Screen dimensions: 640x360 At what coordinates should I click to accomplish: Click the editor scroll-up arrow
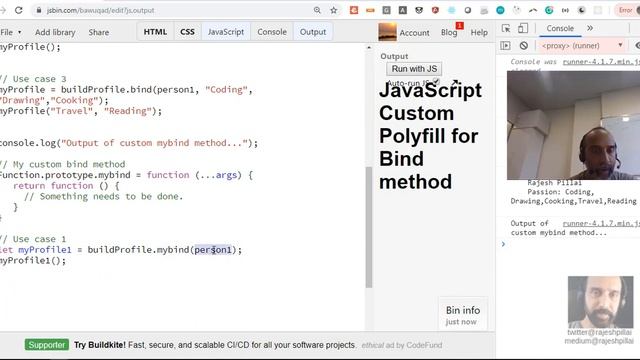tap(369, 48)
